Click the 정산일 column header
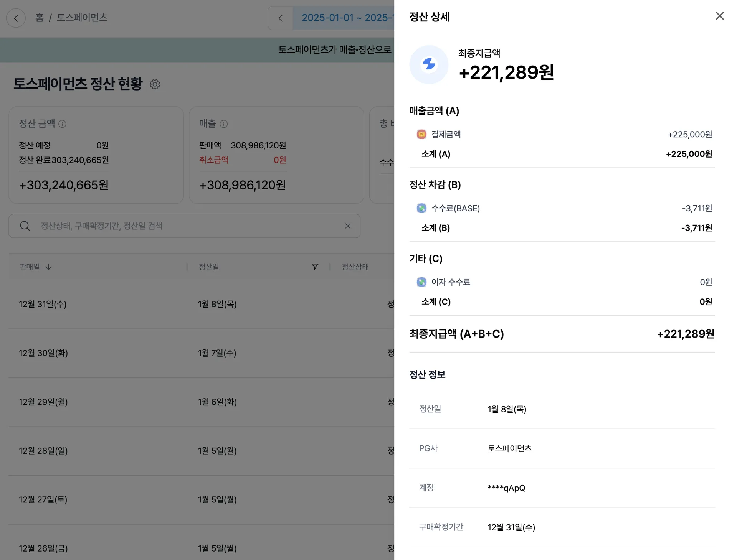The width and height of the screenshot is (737, 560). click(208, 267)
